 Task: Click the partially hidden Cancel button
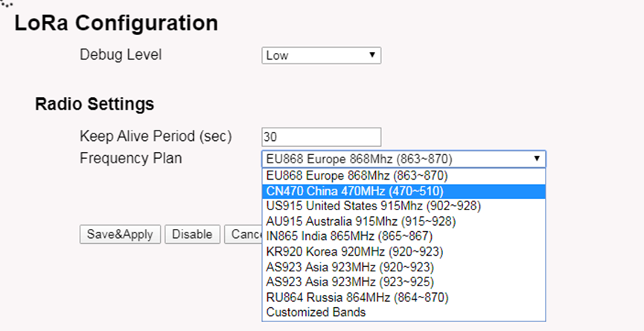tap(243, 234)
